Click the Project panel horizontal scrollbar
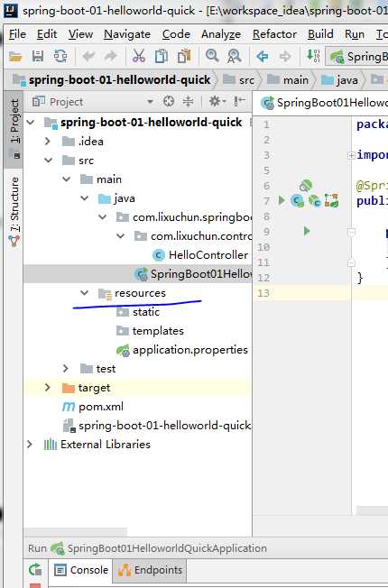 point(75,532)
